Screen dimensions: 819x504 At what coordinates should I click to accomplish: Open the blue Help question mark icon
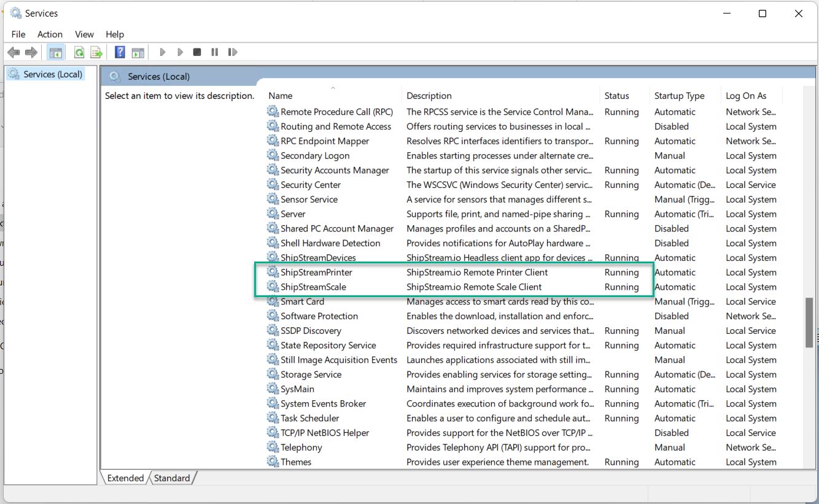click(120, 52)
